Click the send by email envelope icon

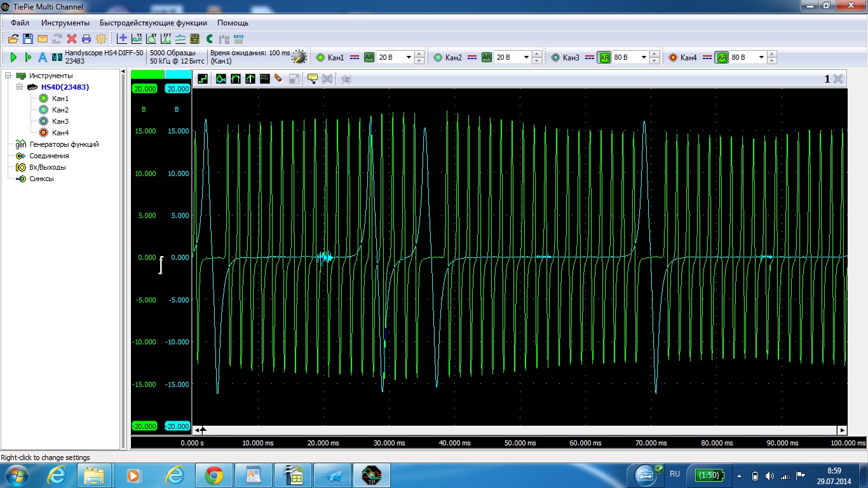coord(43,39)
